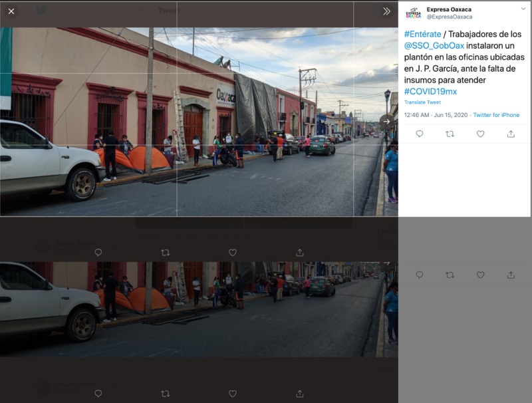
Task: Go to the next photo with the arrow button
Action: [386, 122]
